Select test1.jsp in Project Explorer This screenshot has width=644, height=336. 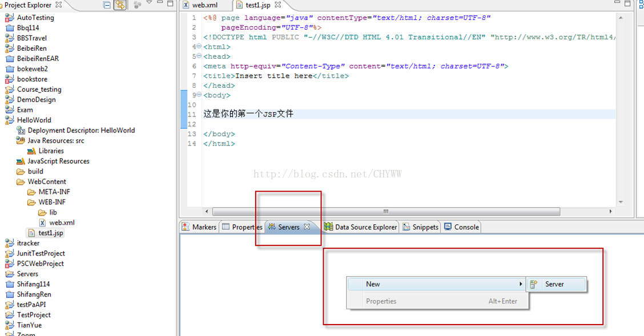coord(50,233)
